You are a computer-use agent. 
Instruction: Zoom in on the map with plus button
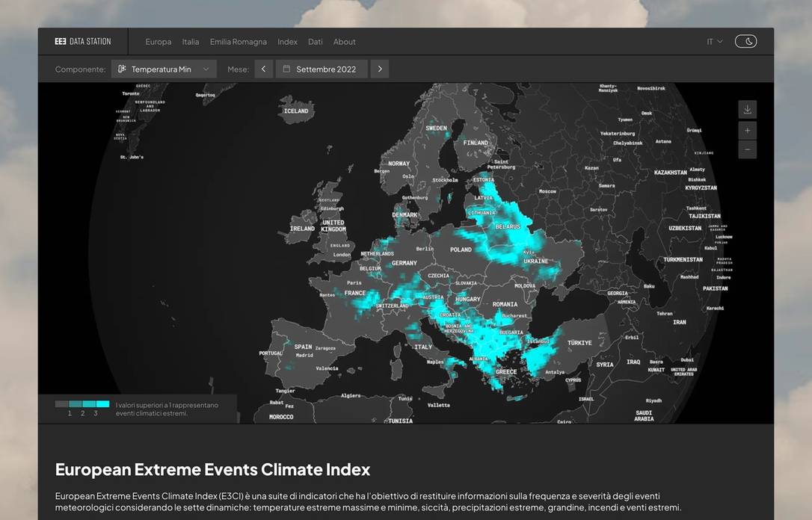tap(747, 130)
